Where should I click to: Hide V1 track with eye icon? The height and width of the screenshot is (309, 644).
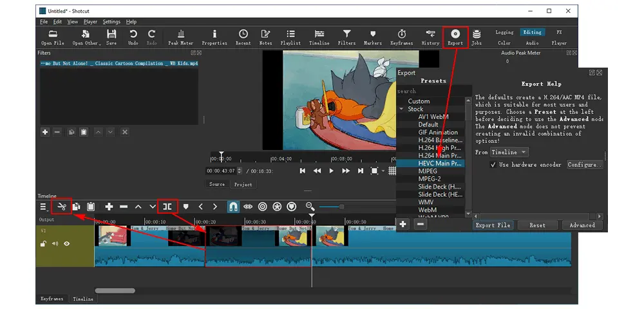[x=66, y=244]
